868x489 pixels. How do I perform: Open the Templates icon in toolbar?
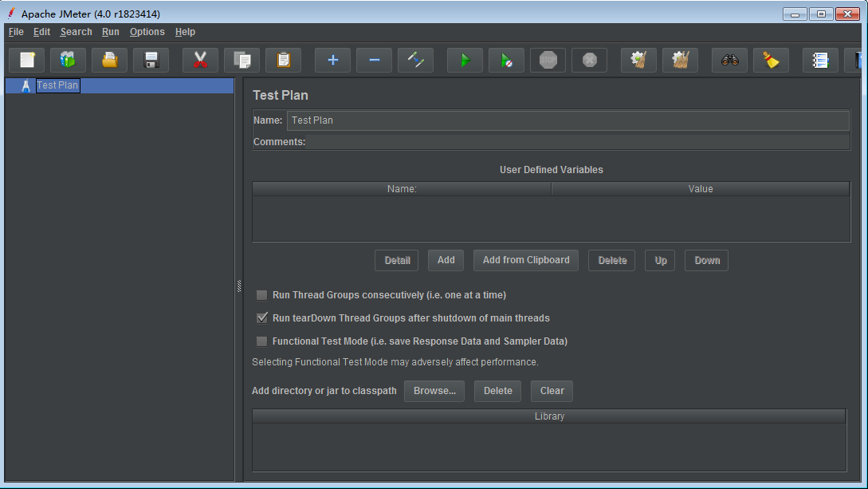pos(68,60)
